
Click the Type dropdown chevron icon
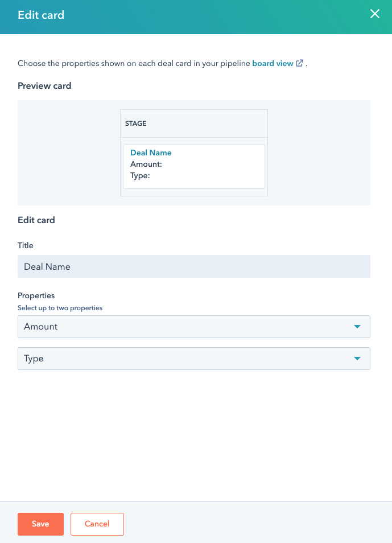point(358,359)
